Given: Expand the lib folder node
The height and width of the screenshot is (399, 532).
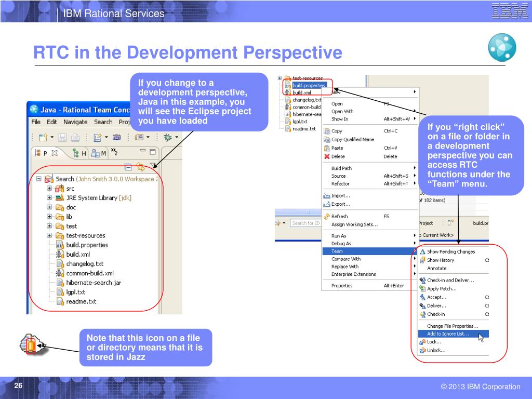Looking at the screenshot, I should [x=49, y=217].
